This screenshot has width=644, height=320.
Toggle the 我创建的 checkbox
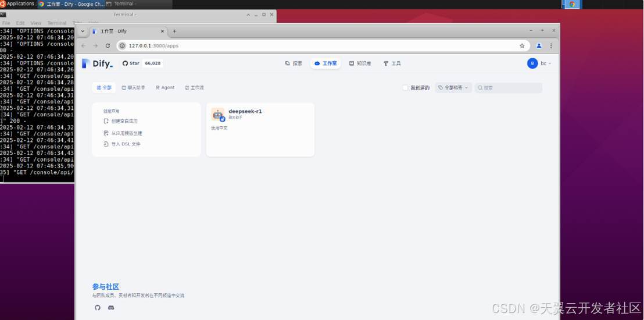(x=405, y=88)
